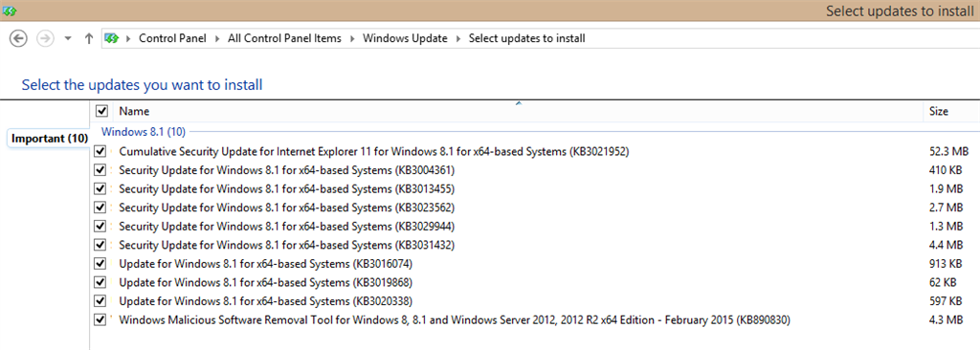Navigate to All Control Panel Items breadcrumb
Screen dimensions: 980x350
[x=284, y=39]
